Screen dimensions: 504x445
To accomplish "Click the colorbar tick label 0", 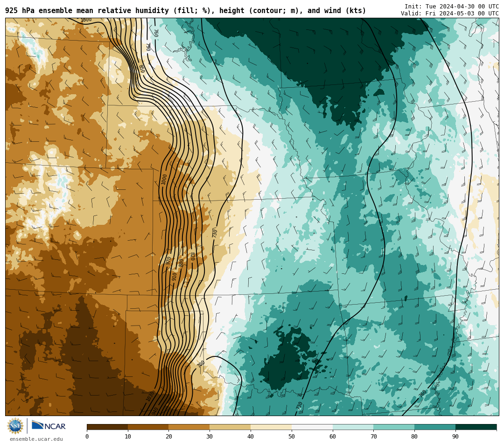I will pyautogui.click(x=87, y=436).
